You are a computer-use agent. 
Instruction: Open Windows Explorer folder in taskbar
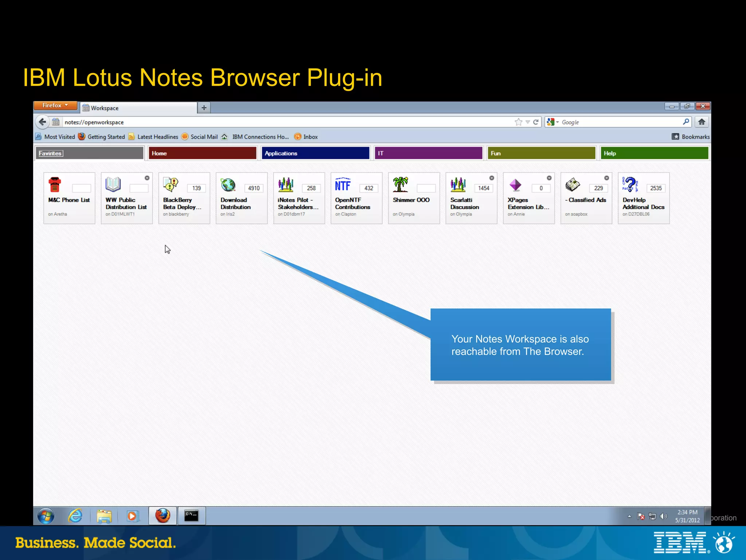click(104, 516)
